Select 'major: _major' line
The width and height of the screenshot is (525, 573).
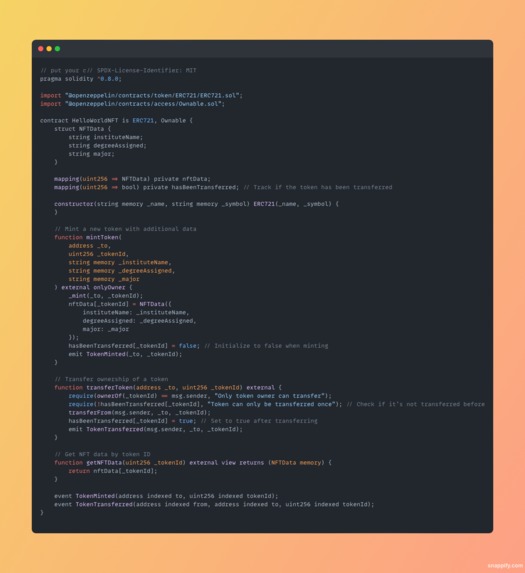106,329
